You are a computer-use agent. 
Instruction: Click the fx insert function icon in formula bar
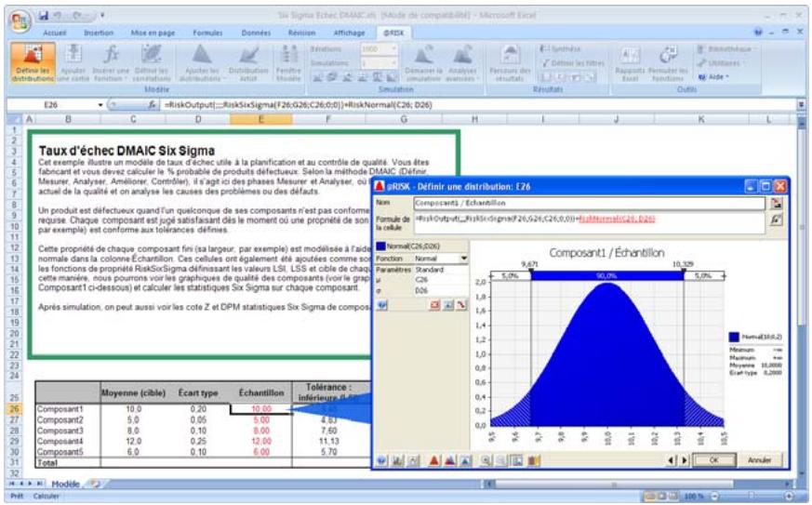pos(152,104)
